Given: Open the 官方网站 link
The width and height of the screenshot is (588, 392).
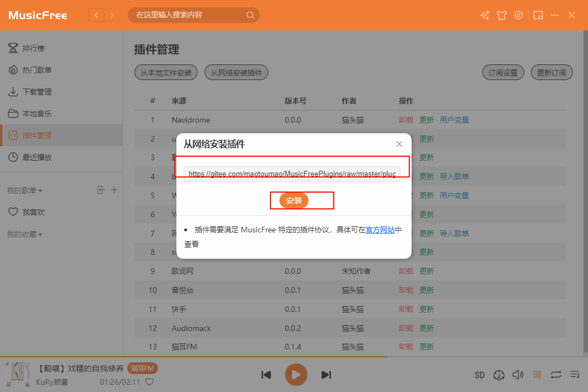Looking at the screenshot, I should (381, 229).
